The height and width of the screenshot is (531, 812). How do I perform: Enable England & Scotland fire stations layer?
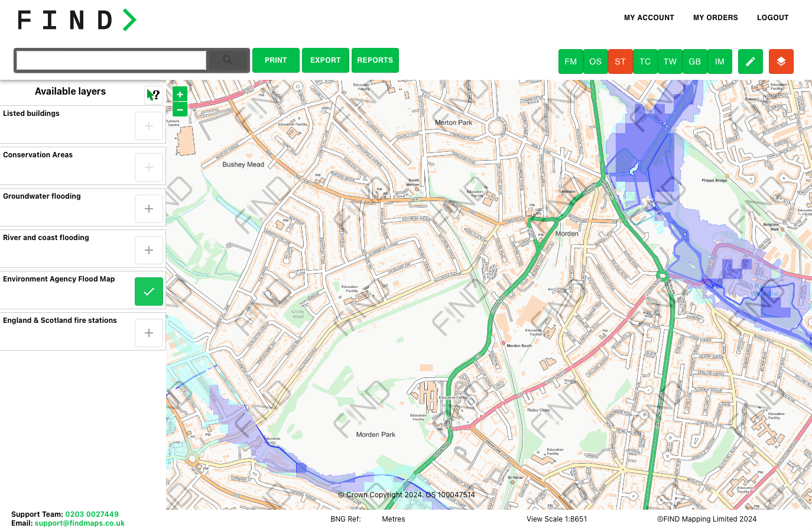(x=148, y=332)
